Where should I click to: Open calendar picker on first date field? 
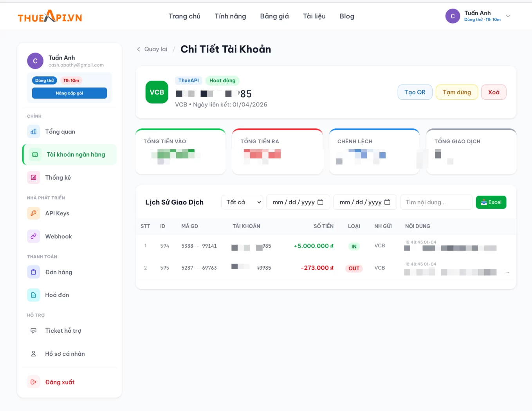click(x=320, y=202)
